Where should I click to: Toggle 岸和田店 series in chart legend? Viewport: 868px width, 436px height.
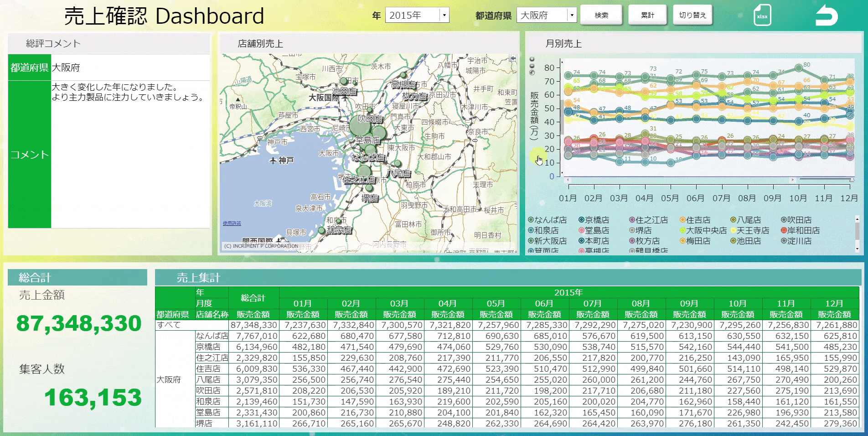click(x=800, y=230)
